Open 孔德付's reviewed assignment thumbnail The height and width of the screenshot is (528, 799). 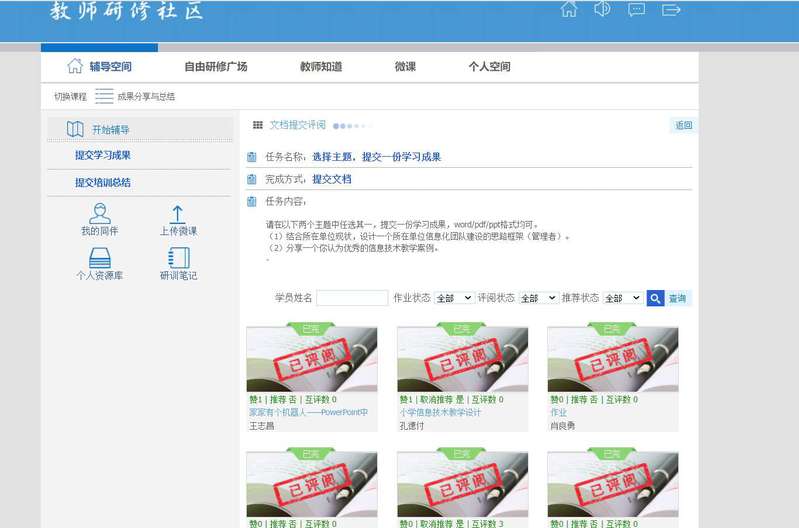tap(463, 359)
